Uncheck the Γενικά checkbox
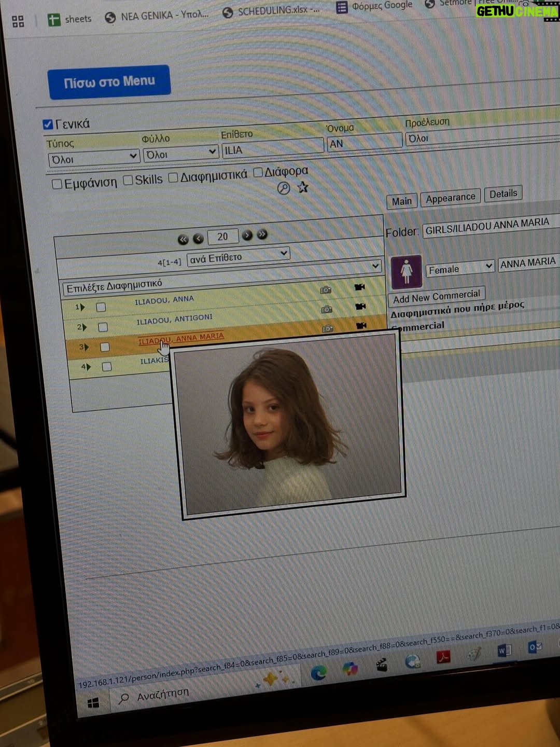The height and width of the screenshot is (747, 560). tap(48, 125)
